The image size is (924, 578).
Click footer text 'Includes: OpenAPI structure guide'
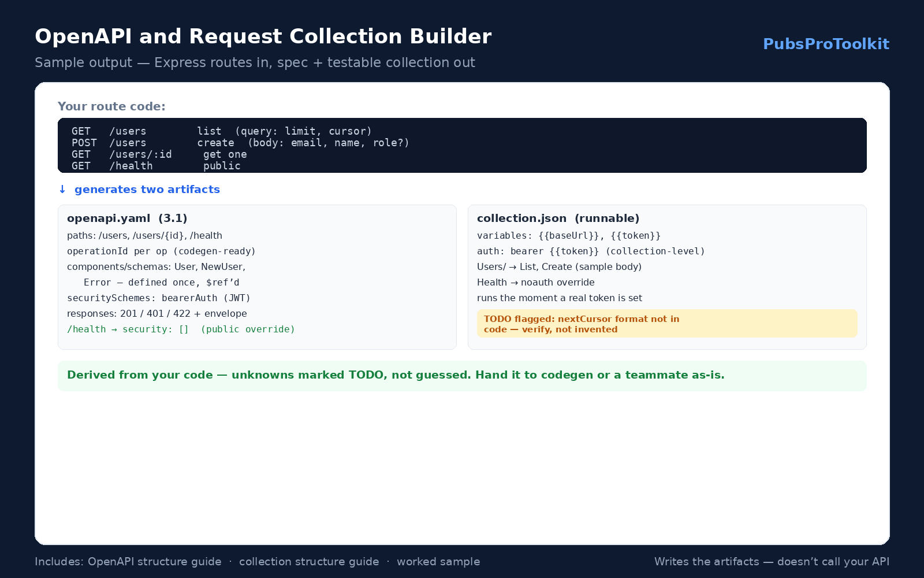tap(128, 562)
